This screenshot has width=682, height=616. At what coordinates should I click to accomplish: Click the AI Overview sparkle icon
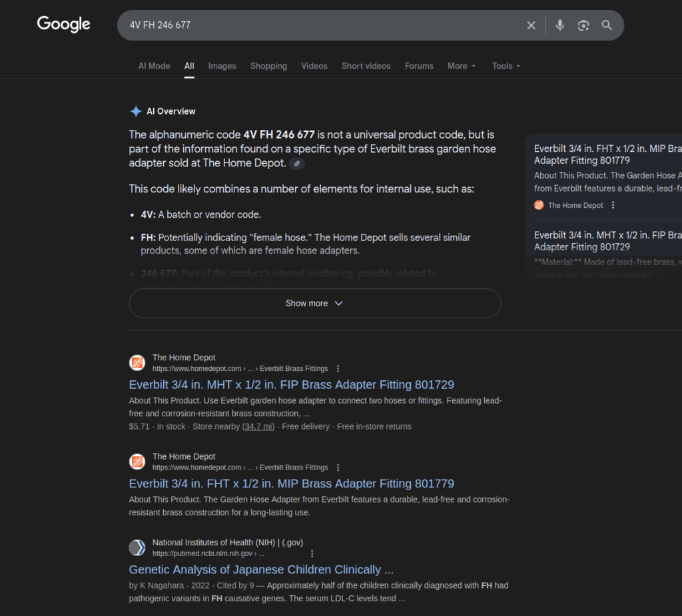[136, 111]
